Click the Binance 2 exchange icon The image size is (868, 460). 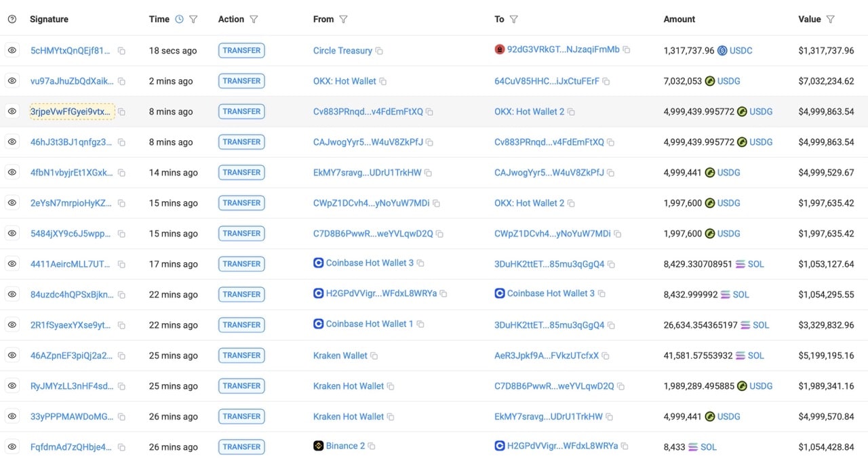[318, 446]
